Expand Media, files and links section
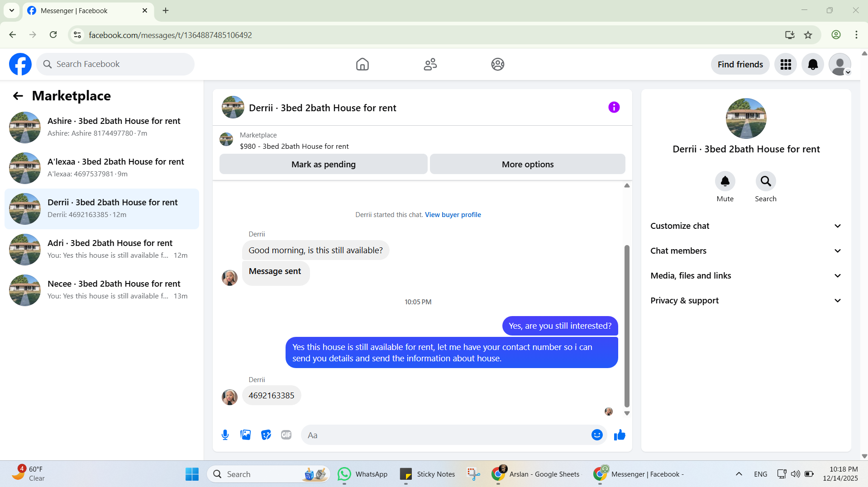 coord(746,276)
